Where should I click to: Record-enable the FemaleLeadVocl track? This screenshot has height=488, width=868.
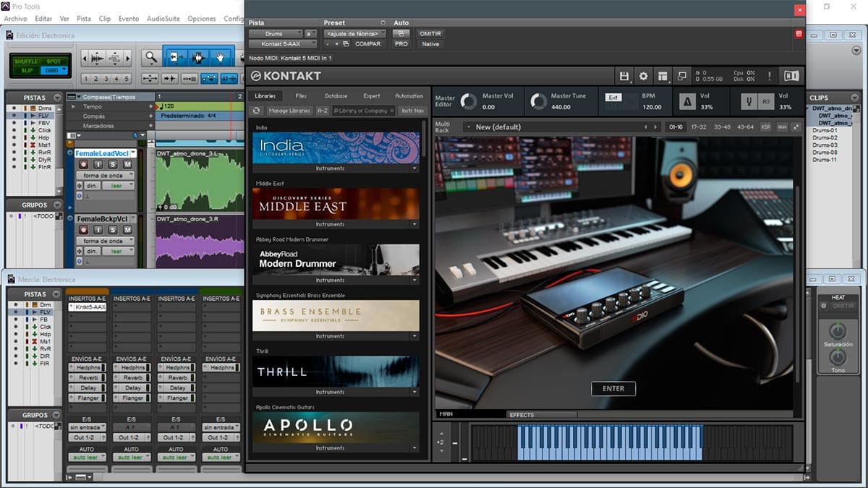pos(83,165)
